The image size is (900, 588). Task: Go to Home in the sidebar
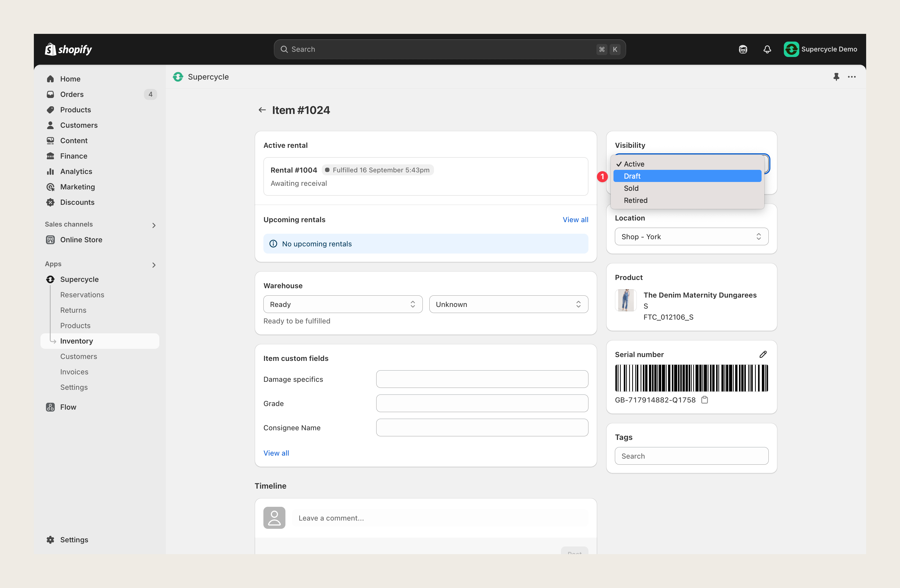(70, 79)
